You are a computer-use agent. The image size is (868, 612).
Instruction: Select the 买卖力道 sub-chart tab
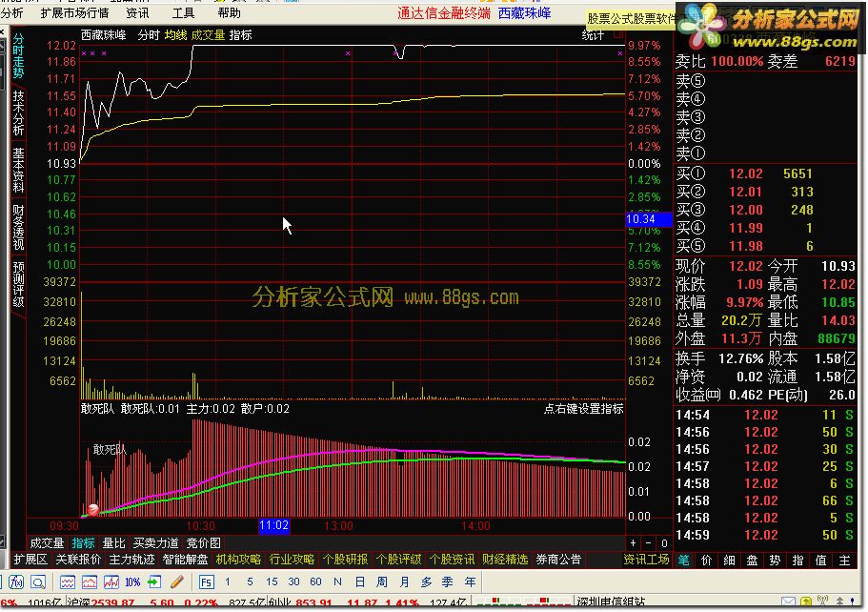[x=155, y=543]
